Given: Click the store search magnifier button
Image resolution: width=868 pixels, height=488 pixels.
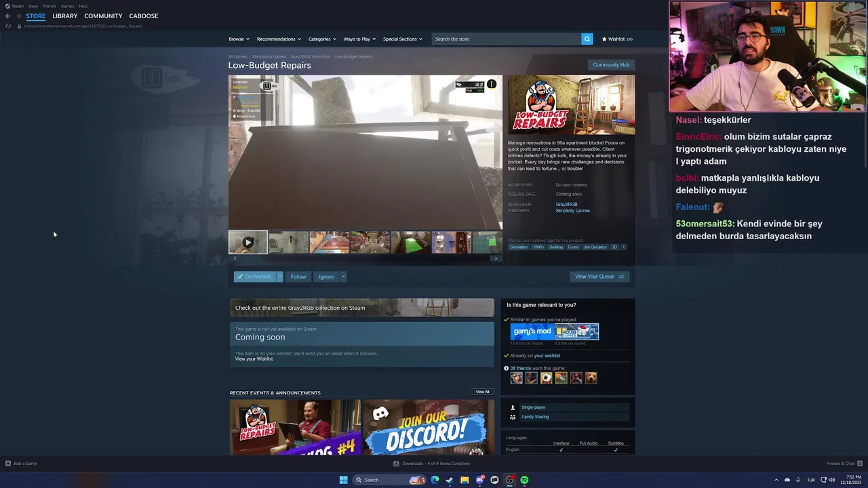Looking at the screenshot, I should [x=587, y=39].
